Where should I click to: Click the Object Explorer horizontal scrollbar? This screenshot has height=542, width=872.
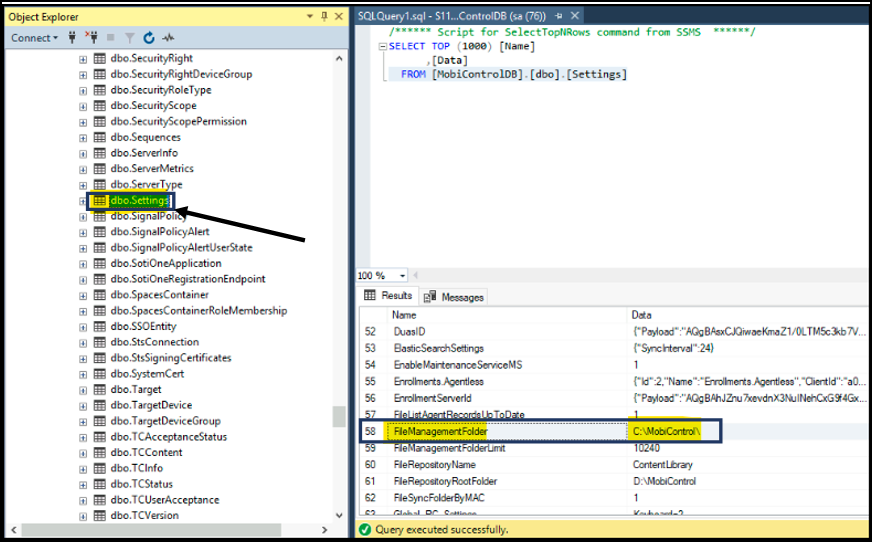coord(170,529)
